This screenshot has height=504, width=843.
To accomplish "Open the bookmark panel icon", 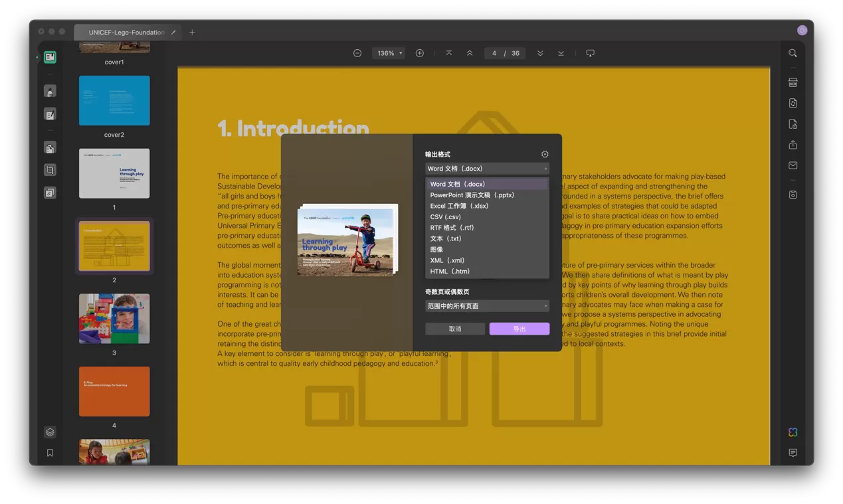I will [50, 453].
